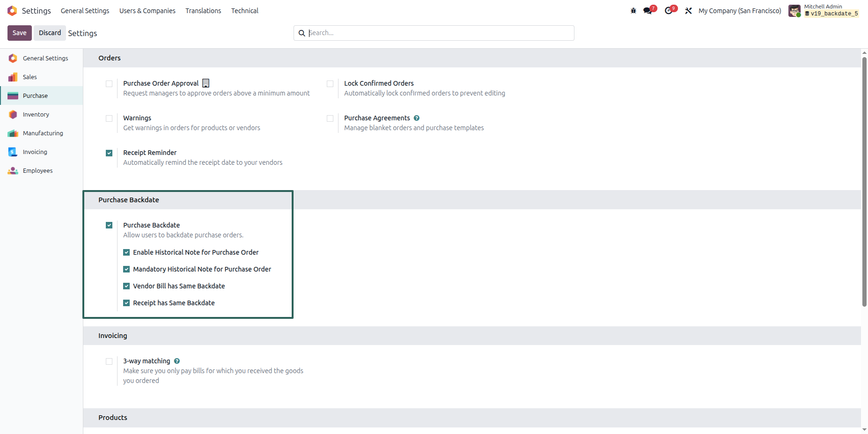Viewport: 868px width, 434px height.
Task: Open the Inventory settings section
Action: (41, 114)
